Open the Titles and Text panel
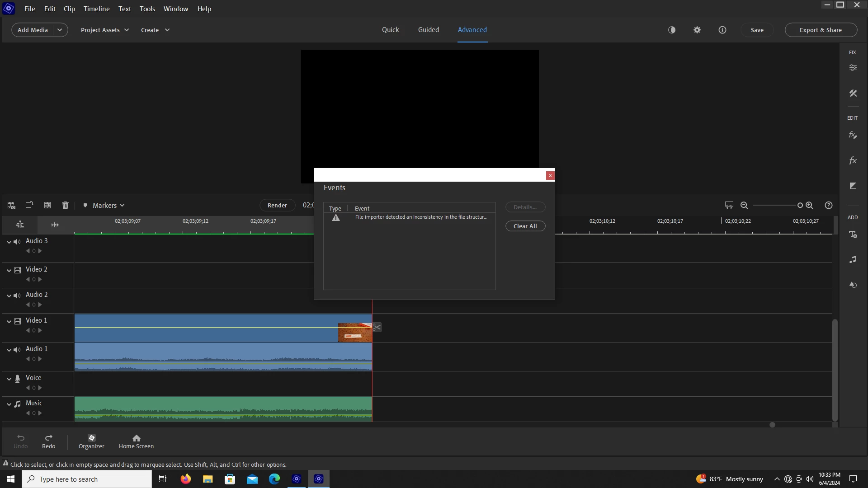868x488 pixels. (853, 235)
